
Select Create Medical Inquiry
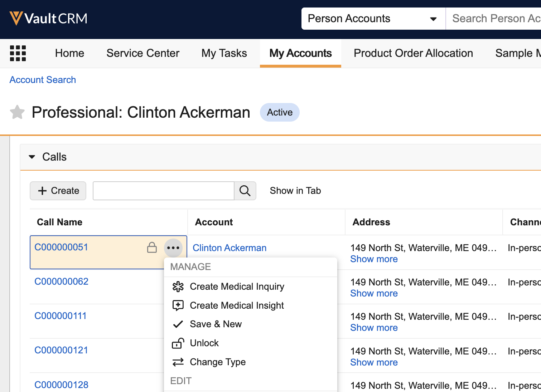[x=237, y=286]
